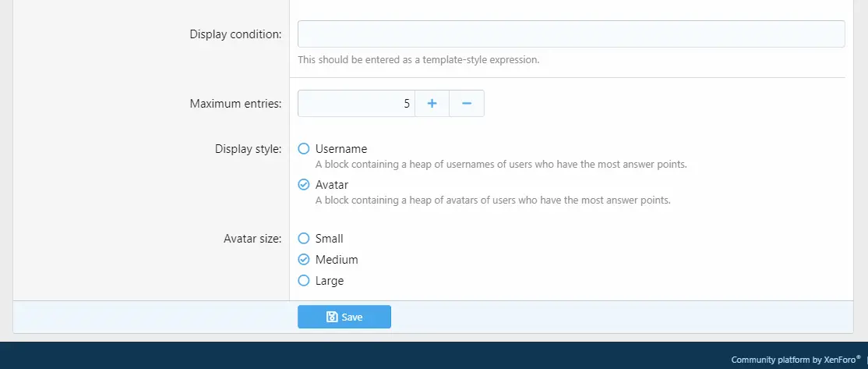The width and height of the screenshot is (868, 369).
Task: Focus the Maximum entries number field
Action: (357, 104)
